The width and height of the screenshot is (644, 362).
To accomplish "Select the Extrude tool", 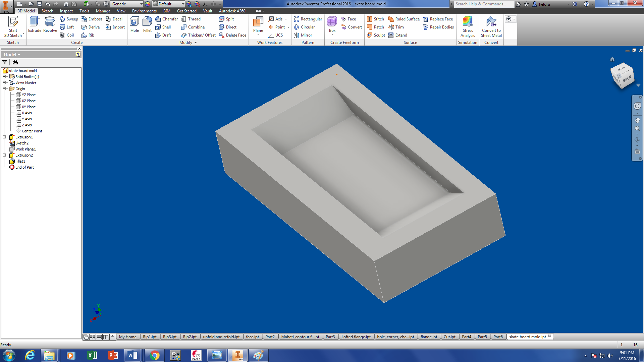I will pos(35,24).
